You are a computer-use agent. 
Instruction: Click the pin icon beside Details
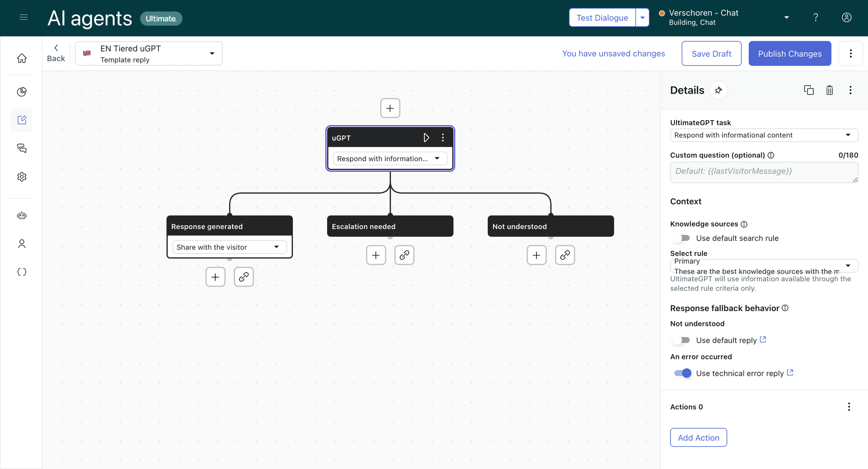[718, 90]
